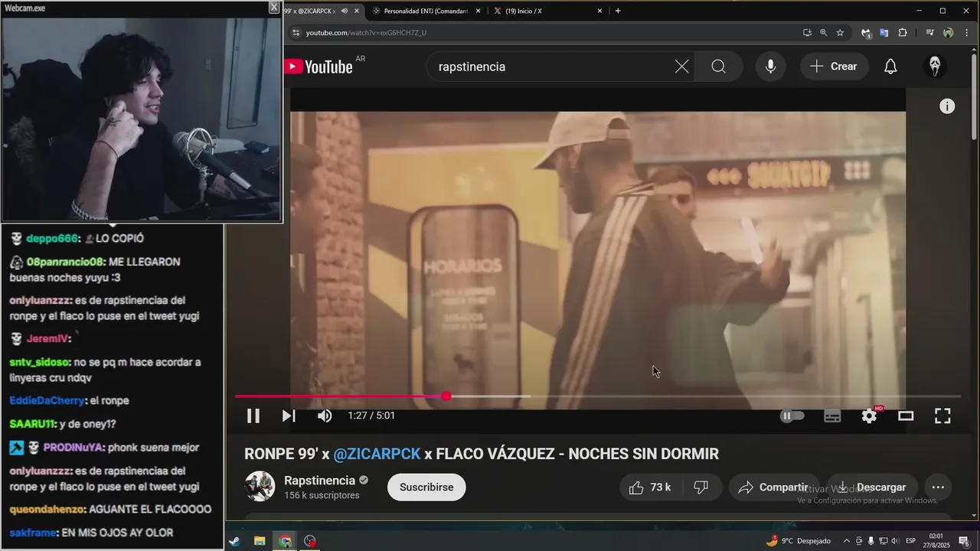
Task: Open YouTube notifications bell
Action: pos(890,67)
